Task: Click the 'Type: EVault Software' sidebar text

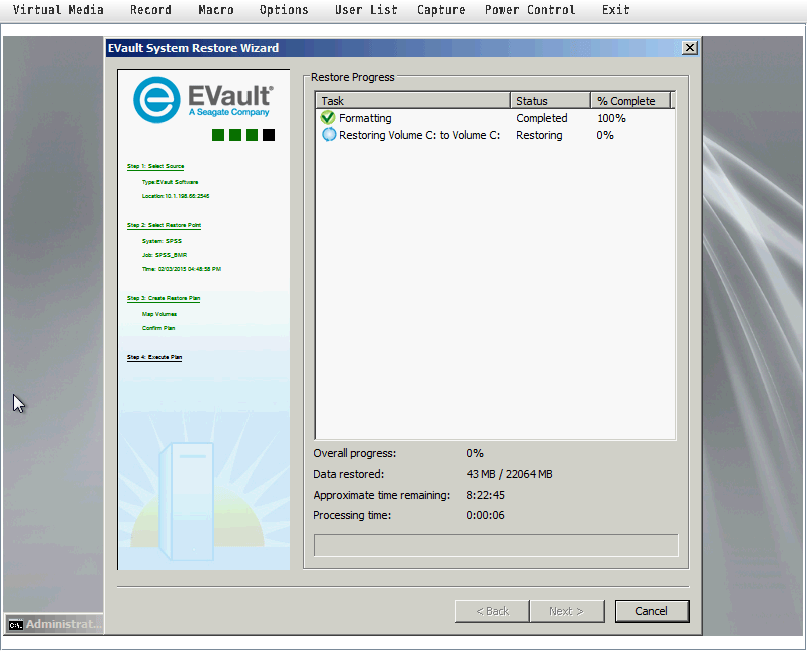Action: tap(170, 182)
